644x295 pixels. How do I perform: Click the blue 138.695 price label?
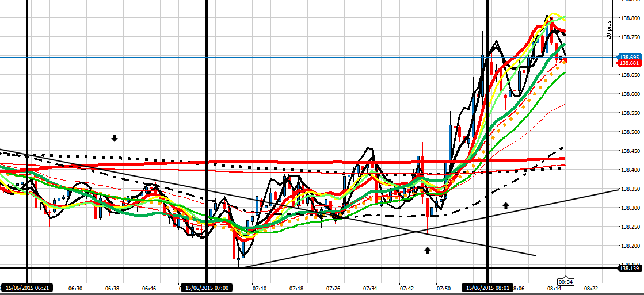pyautogui.click(x=630, y=57)
